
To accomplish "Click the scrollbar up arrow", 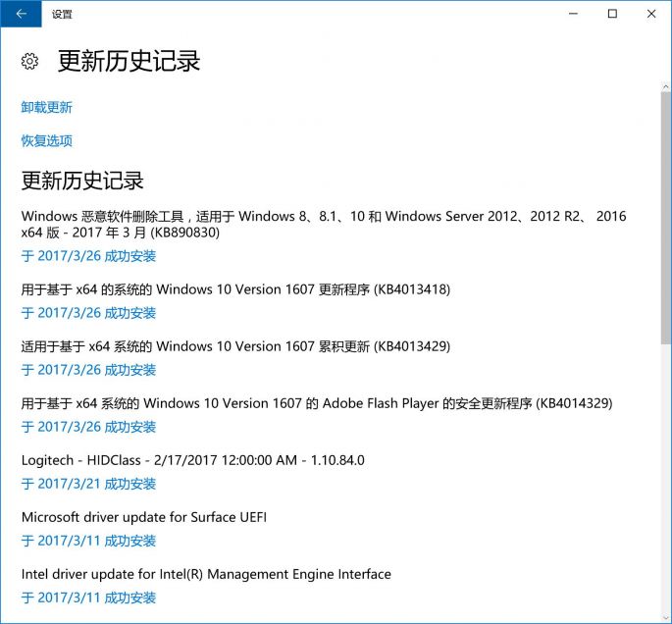I will point(666,85).
